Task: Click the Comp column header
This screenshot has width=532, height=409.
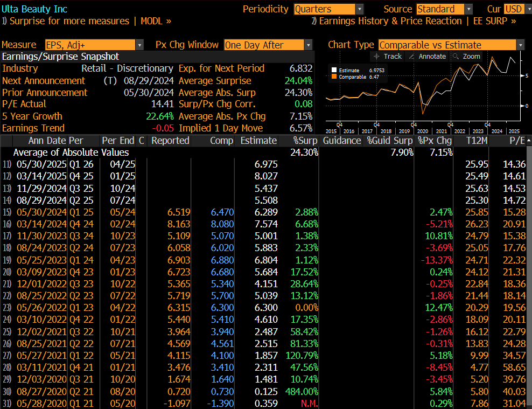Action: 221,141
